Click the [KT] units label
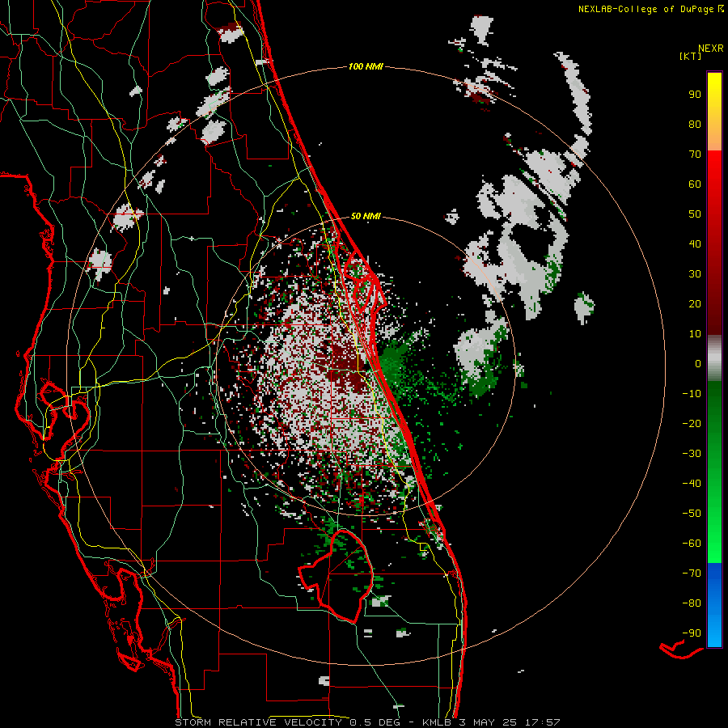728x728 pixels. click(x=691, y=56)
